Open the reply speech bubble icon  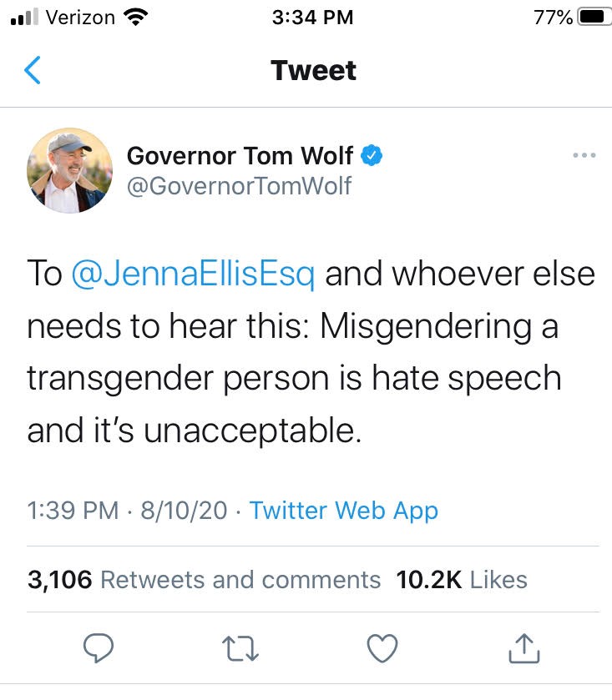99,647
